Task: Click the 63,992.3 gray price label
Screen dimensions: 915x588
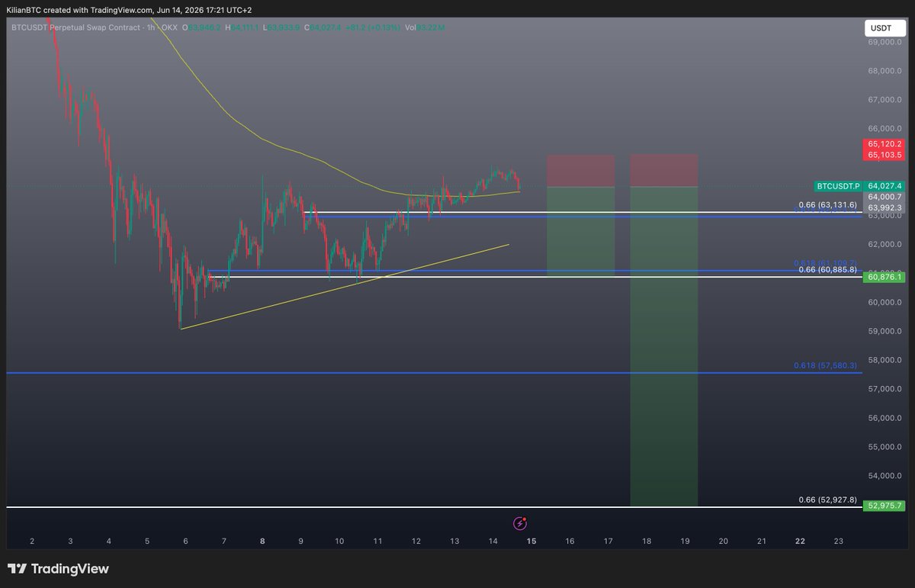Action: click(884, 207)
